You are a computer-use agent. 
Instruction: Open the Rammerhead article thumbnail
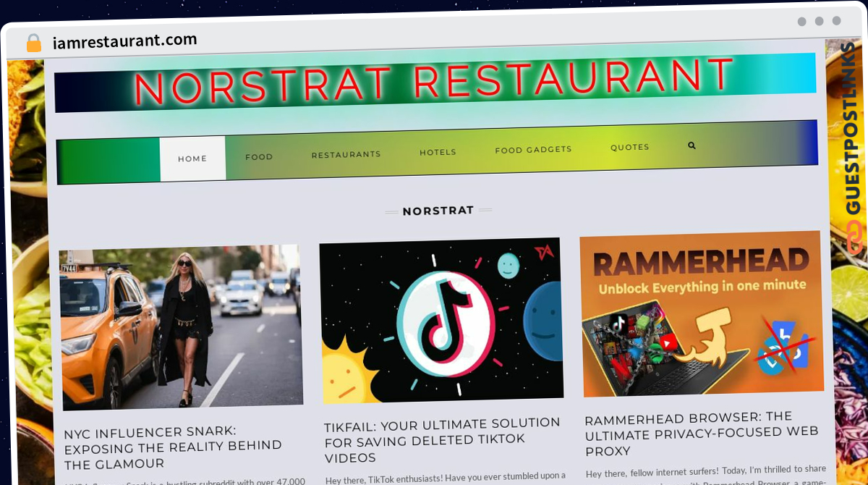tap(702, 313)
